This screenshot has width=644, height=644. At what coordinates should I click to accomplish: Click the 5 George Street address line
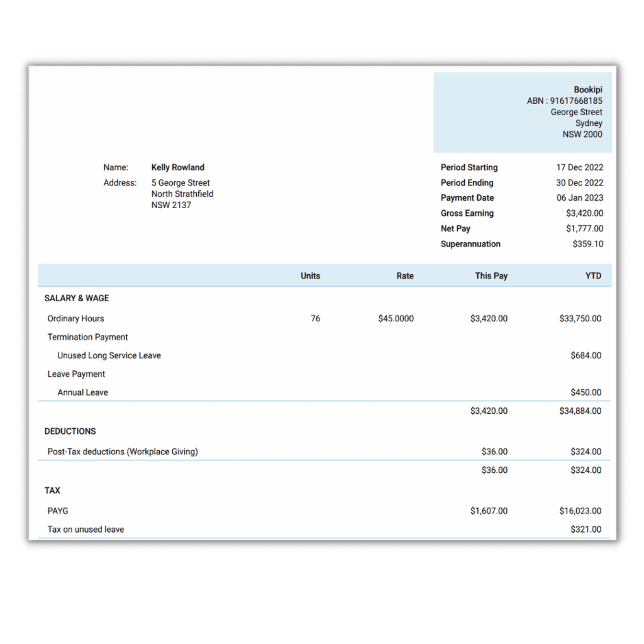click(x=180, y=183)
